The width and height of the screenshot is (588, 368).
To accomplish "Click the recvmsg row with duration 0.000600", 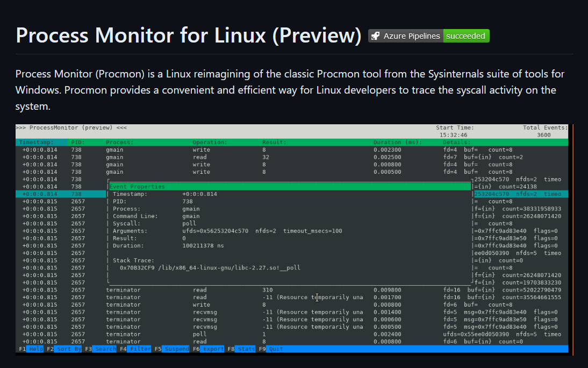I will [292, 320].
